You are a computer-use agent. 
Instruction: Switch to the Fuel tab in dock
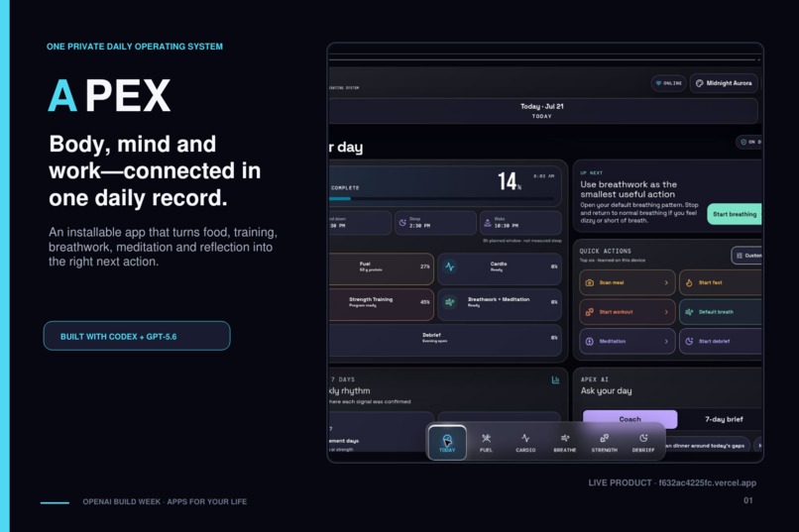coord(486,443)
